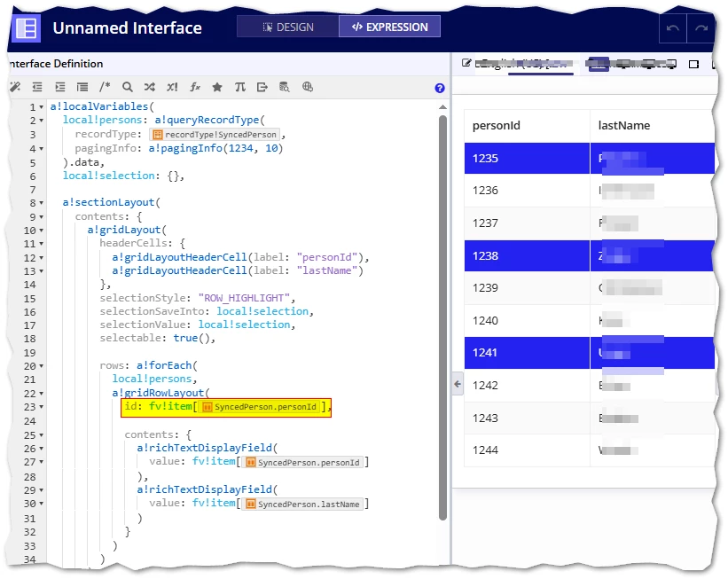Collapse code fold at line 1
The image size is (728, 579).
[x=42, y=107]
